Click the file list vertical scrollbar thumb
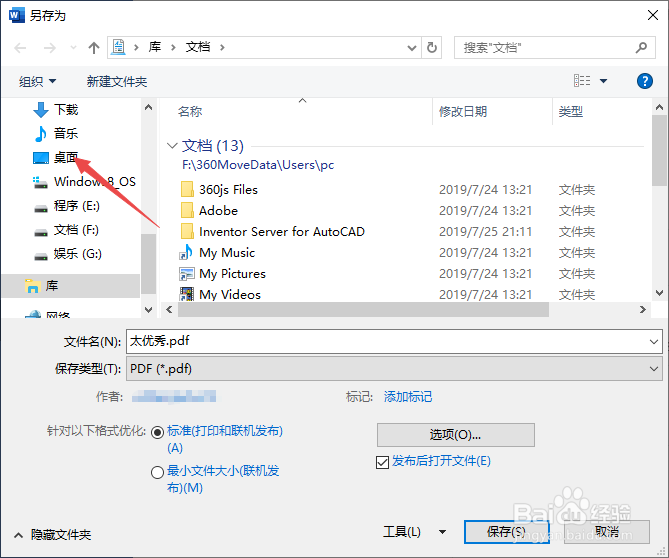 [659, 150]
